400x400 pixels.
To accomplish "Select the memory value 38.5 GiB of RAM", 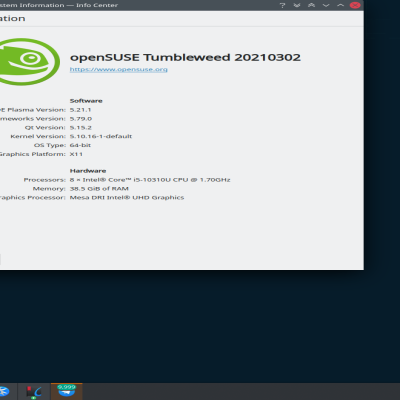I will 99,189.
